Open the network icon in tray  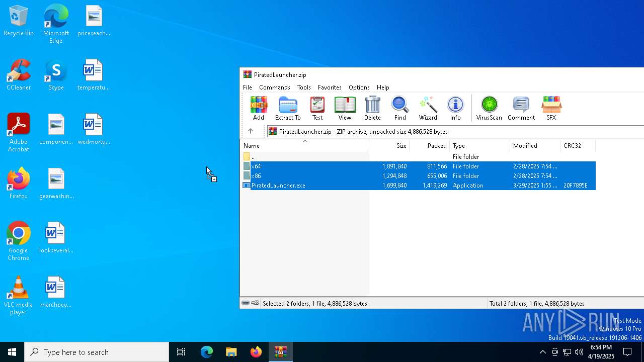[567, 352]
